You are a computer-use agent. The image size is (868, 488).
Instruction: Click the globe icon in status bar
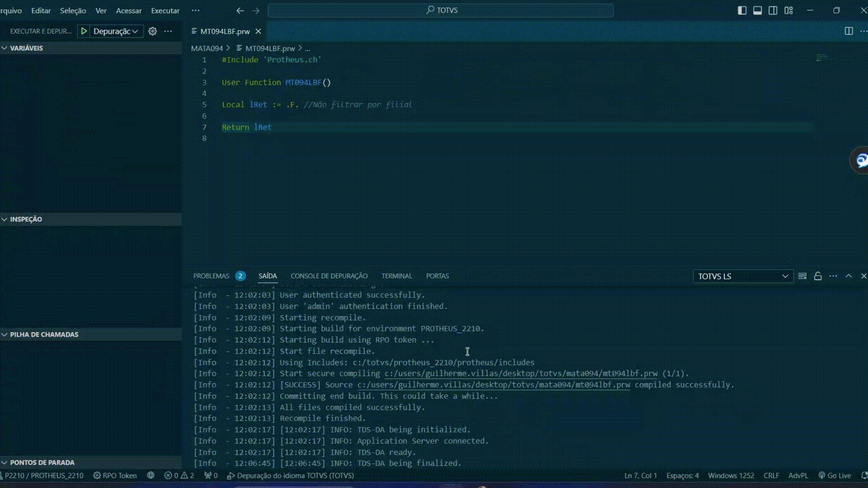pyautogui.click(x=151, y=475)
